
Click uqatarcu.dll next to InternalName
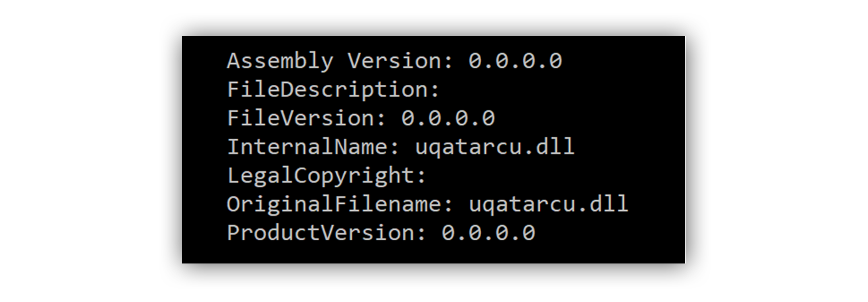[x=494, y=147]
